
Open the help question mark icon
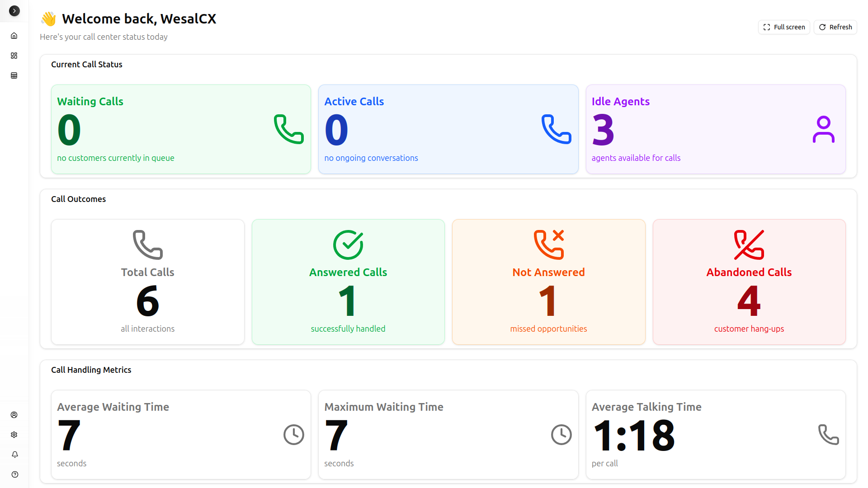click(14, 474)
